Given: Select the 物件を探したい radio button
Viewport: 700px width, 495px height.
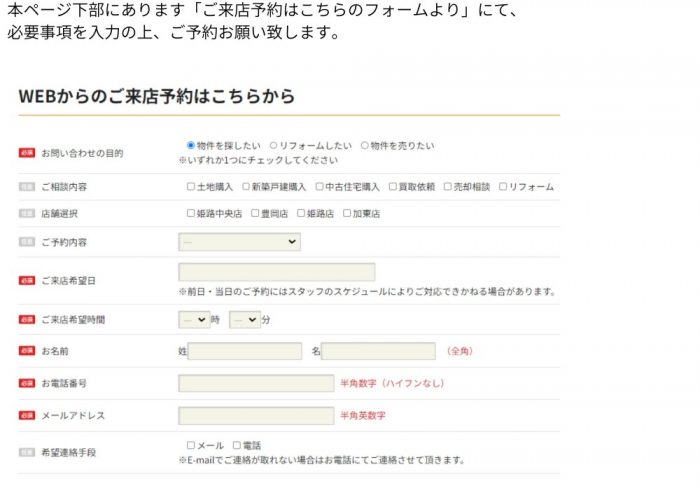Looking at the screenshot, I should [191, 146].
